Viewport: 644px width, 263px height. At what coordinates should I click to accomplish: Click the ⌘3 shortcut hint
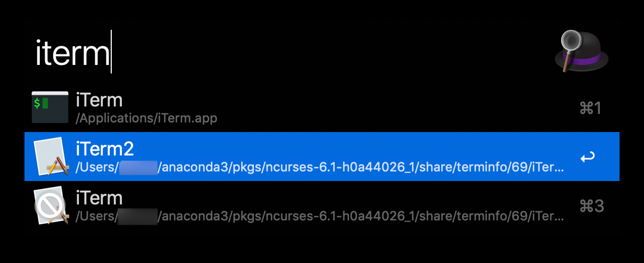click(x=591, y=206)
